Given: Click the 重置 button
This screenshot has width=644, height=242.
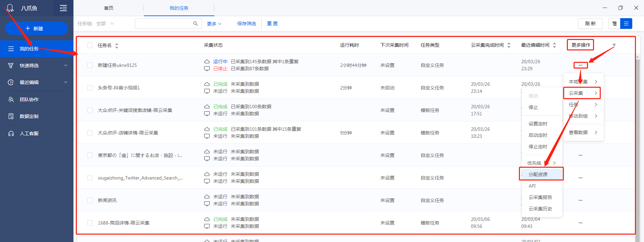Looking at the screenshot, I should coord(272,24).
